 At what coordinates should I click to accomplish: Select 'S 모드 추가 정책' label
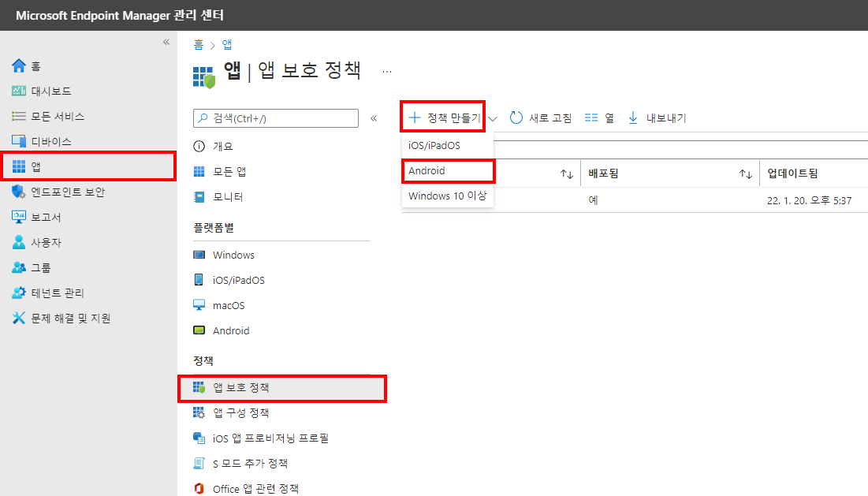tap(250, 464)
